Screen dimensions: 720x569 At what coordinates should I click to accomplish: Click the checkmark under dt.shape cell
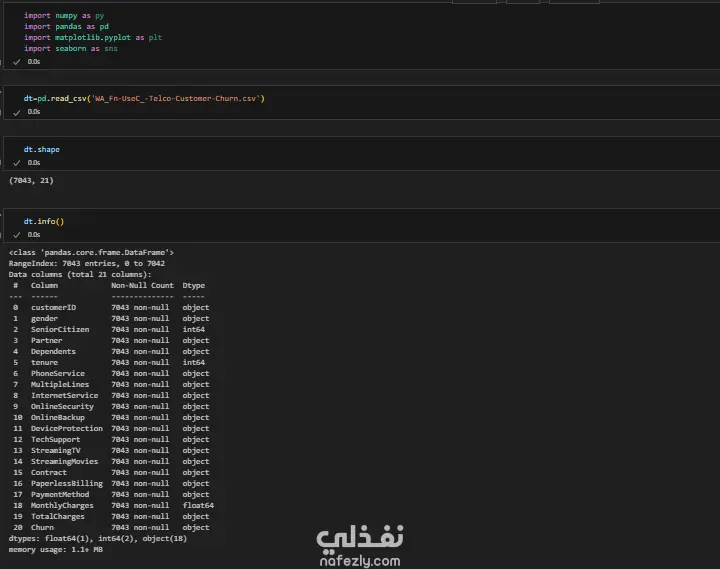coord(17,163)
